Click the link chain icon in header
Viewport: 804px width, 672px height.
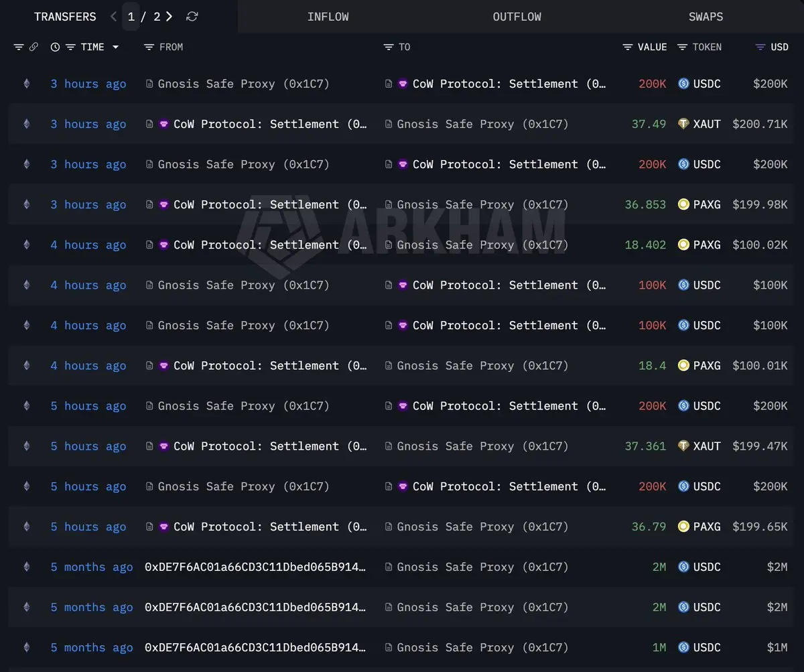point(33,47)
